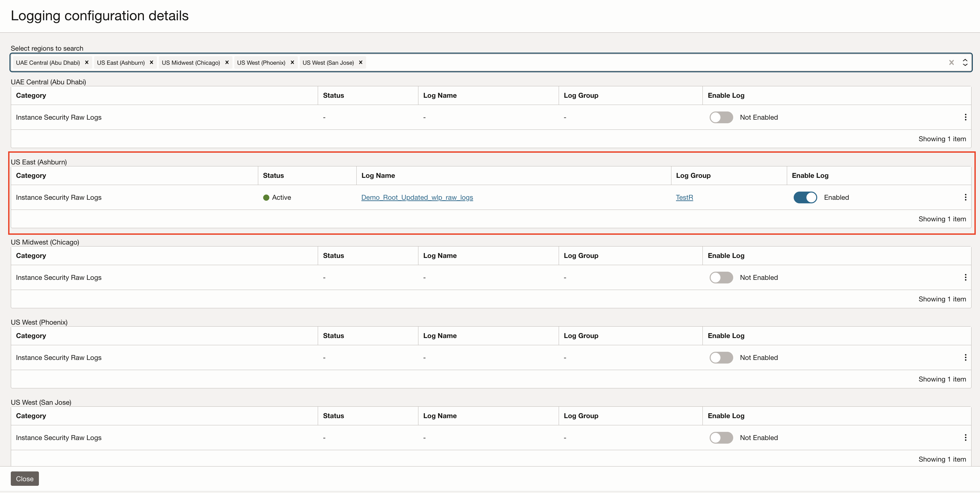Enable the log for UAE Central (Abu Dhabi)
The image size is (980, 493).
coord(721,117)
